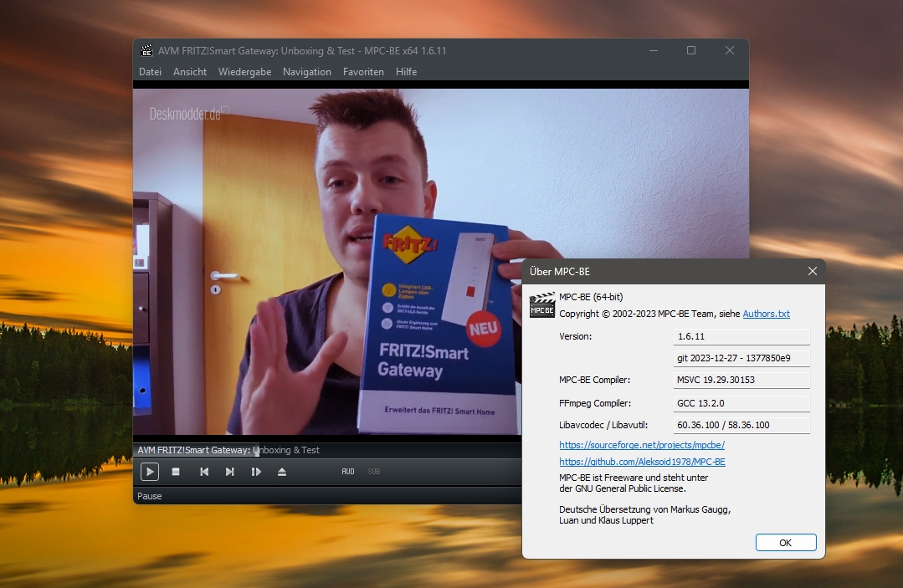903x588 pixels.
Task: Click the 'Deutsche Übersetzung von Markus Gaugg' text
Action: pos(644,509)
